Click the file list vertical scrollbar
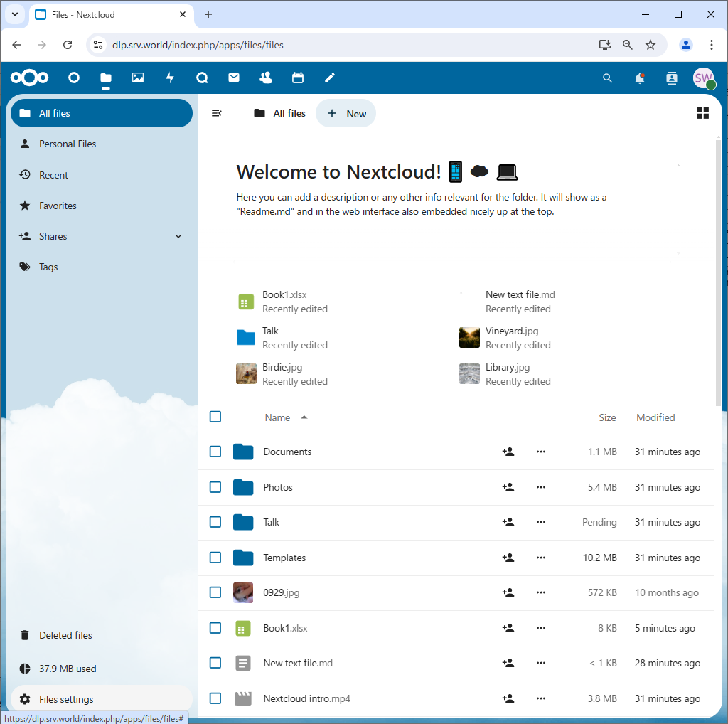 (x=718, y=274)
